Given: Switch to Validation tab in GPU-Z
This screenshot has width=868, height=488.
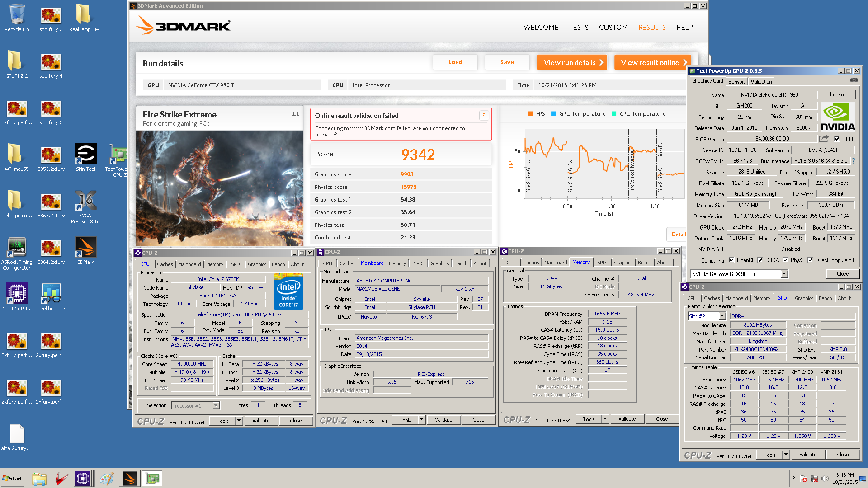Looking at the screenshot, I should [x=761, y=82].
